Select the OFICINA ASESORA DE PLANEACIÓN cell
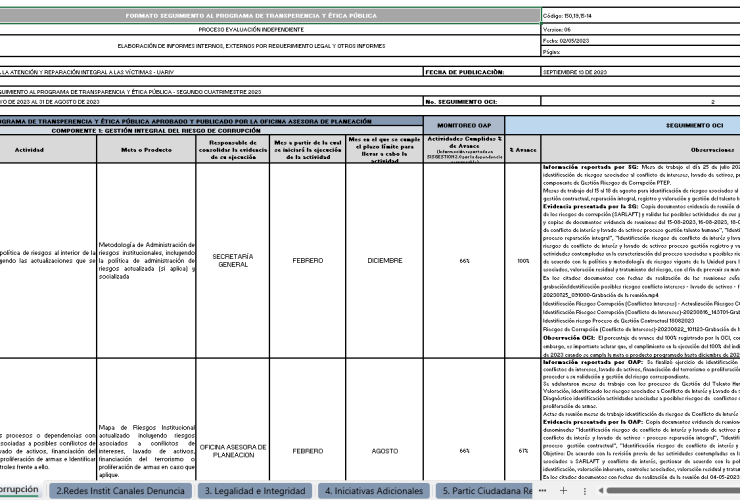This screenshot has width=740, height=500. coord(233,451)
